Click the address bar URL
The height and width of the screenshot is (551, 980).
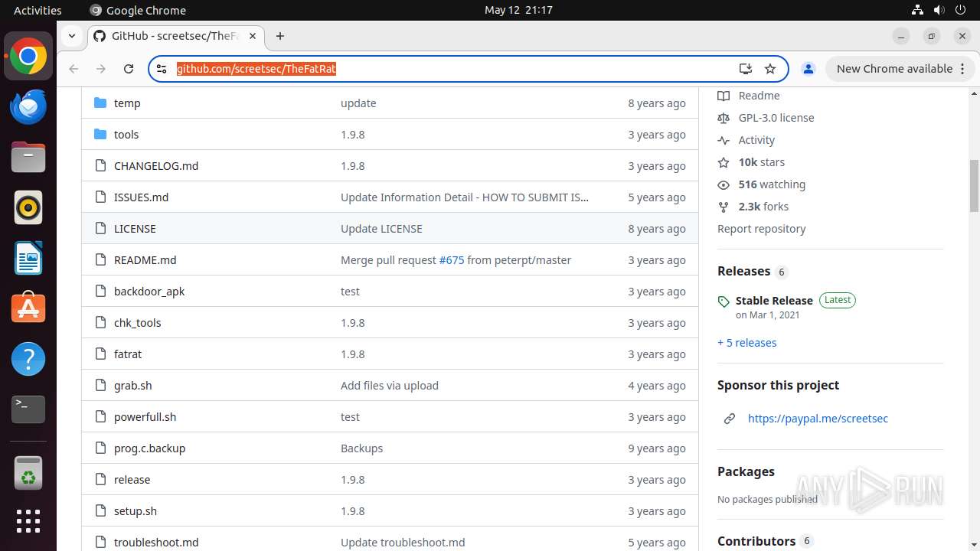point(256,69)
